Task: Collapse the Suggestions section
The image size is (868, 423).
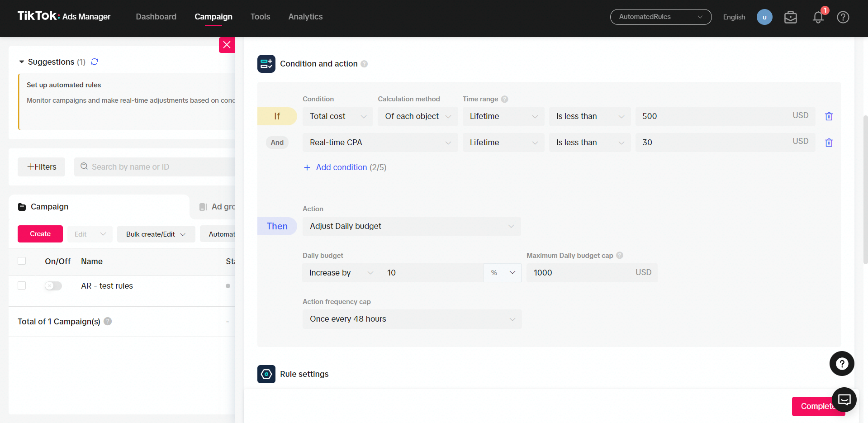Action: pyautogui.click(x=21, y=62)
